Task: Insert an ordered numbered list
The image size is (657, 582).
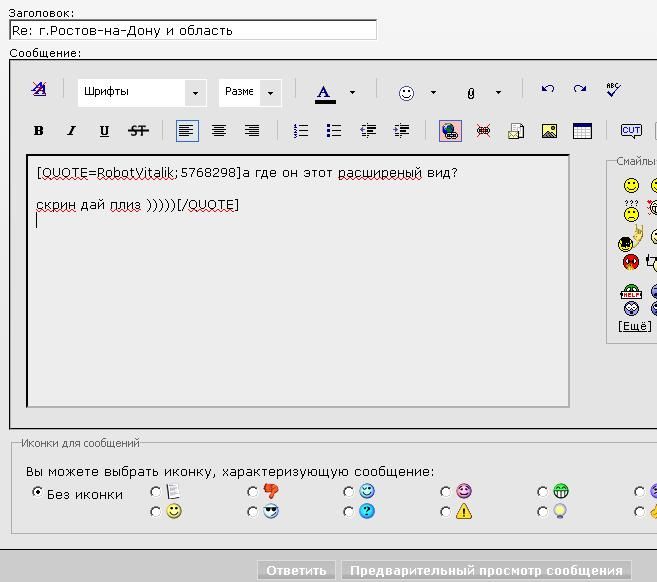Action: click(x=300, y=131)
